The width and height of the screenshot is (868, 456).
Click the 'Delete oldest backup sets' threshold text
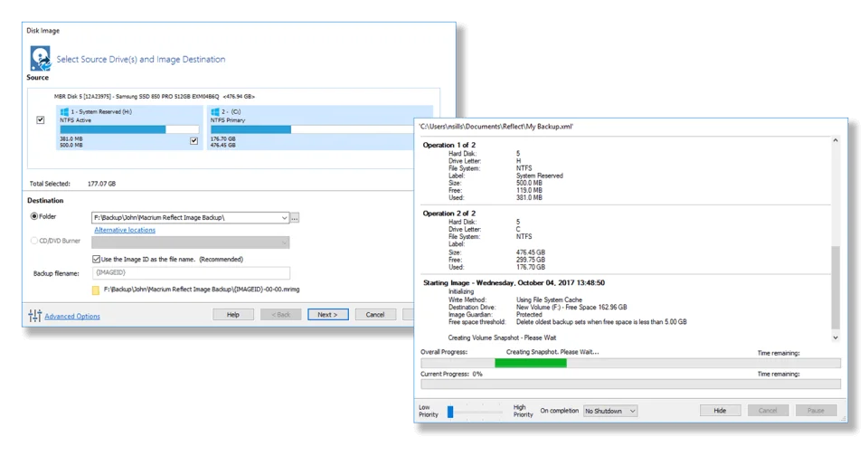pos(601,322)
